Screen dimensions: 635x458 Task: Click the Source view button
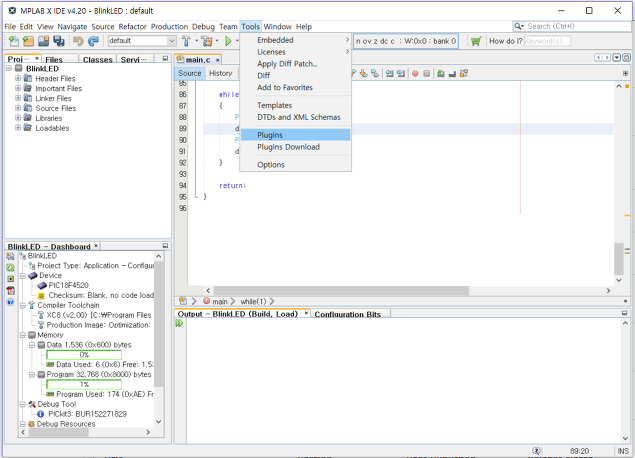(x=190, y=73)
